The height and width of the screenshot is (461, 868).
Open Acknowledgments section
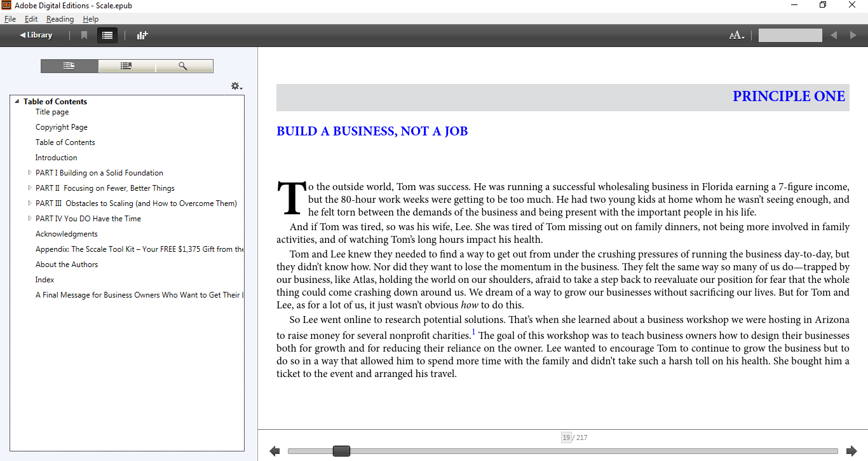pos(67,234)
